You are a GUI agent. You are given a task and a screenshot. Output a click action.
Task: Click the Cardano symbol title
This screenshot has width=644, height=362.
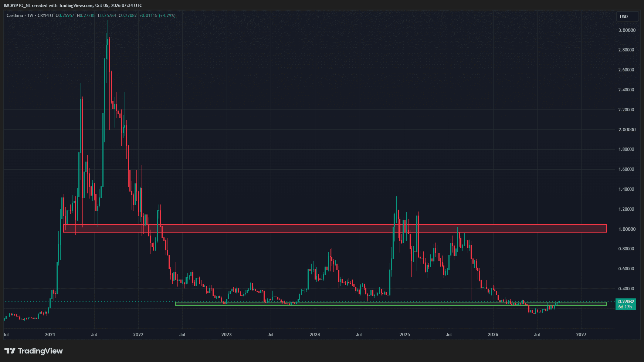tap(15, 16)
